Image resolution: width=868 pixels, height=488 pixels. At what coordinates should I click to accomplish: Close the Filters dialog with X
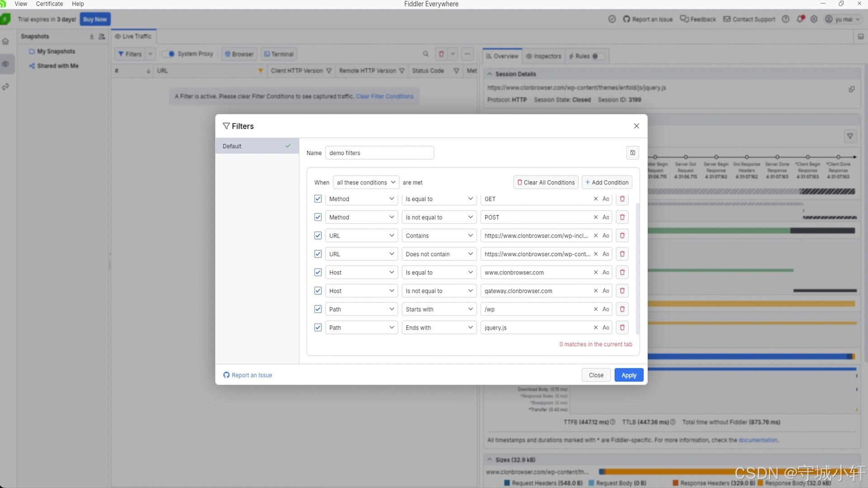point(636,126)
